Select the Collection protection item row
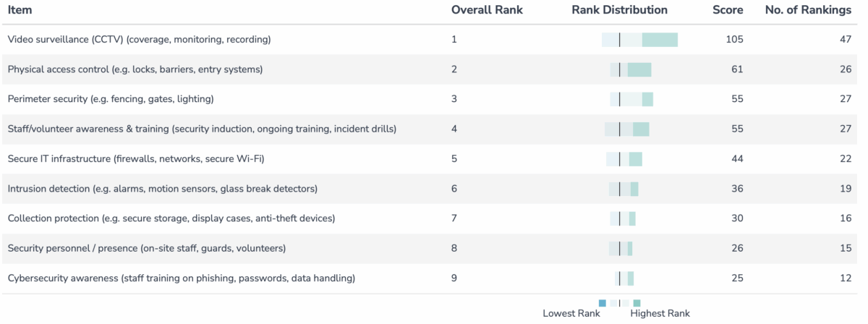Screen dimensions: 868x324 [x=171, y=218]
